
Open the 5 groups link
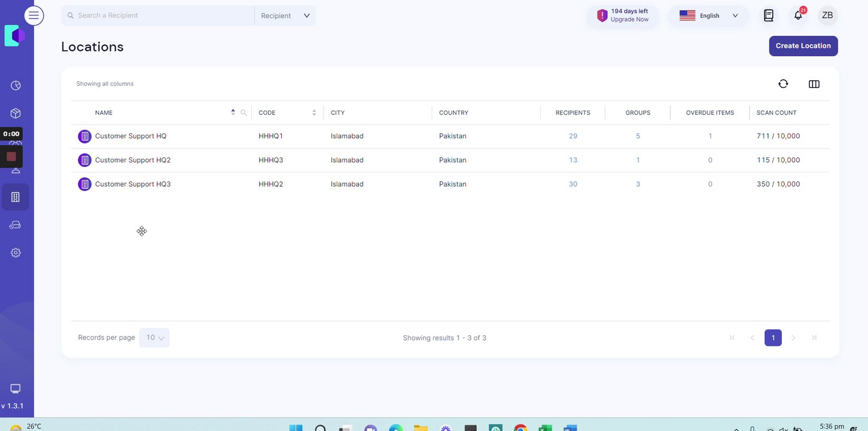(x=638, y=136)
